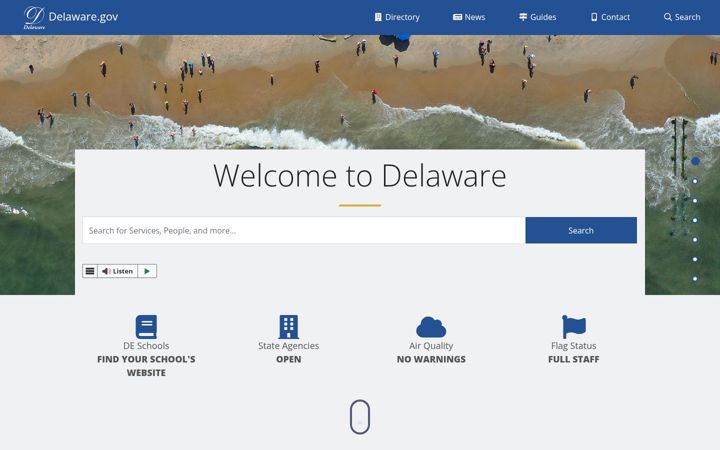Screen dimensions: 720x450
Task: Select the first active slide dot
Action: (x=695, y=161)
